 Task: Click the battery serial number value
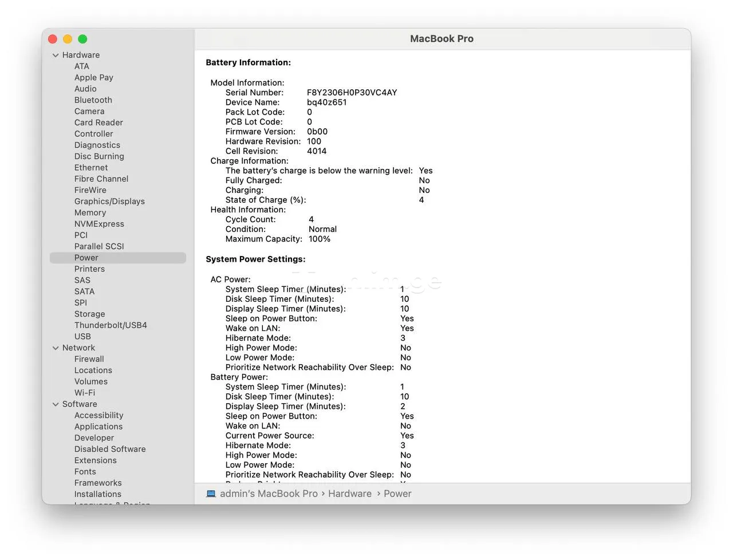point(352,93)
